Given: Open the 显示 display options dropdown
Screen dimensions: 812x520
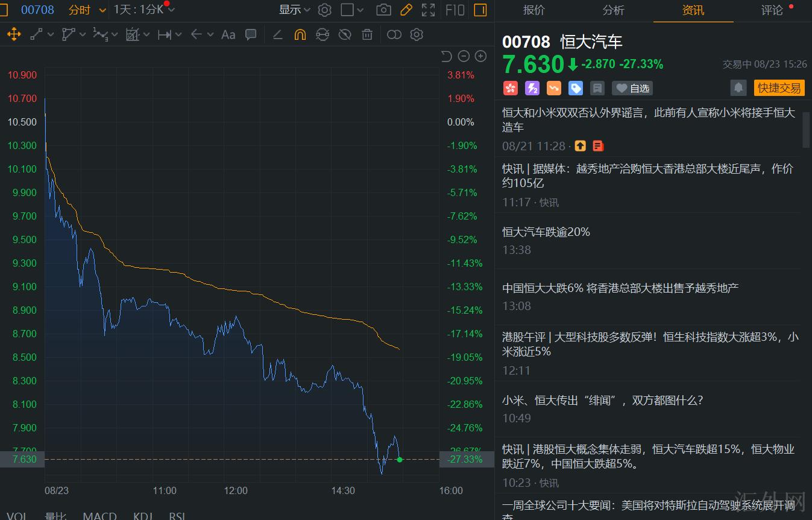Looking at the screenshot, I should coord(293,10).
